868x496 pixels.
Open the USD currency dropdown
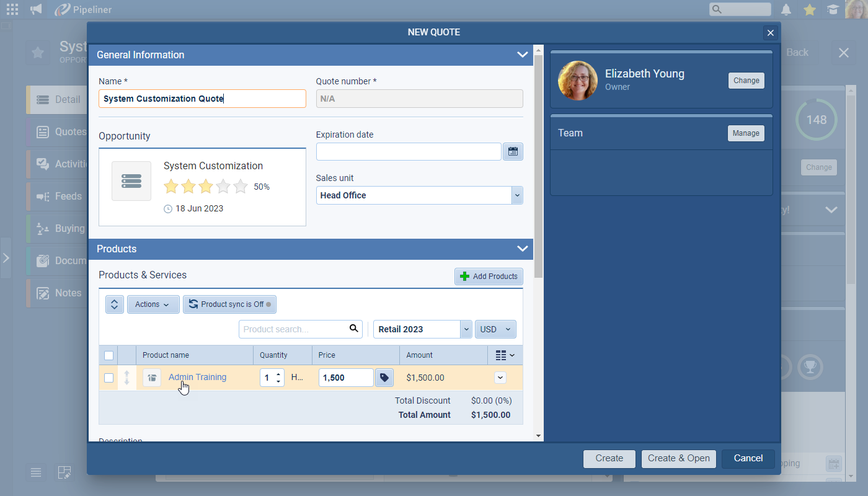tap(495, 329)
